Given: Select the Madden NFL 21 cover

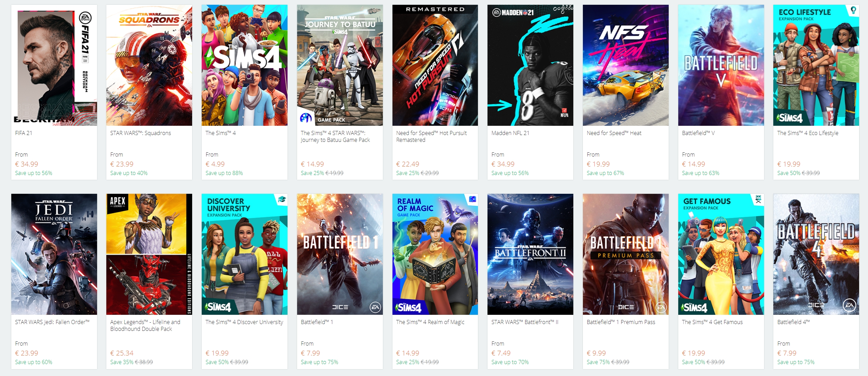Looking at the screenshot, I should click(530, 65).
